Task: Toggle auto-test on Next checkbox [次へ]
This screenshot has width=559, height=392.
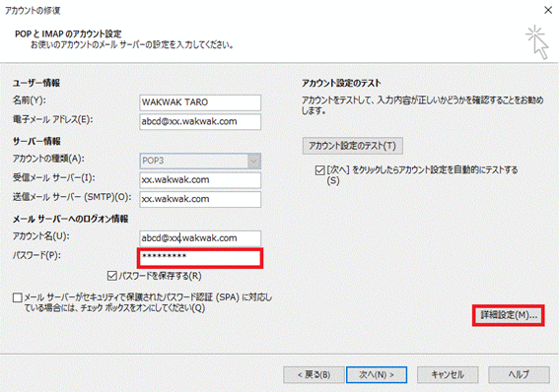Action: [x=319, y=170]
